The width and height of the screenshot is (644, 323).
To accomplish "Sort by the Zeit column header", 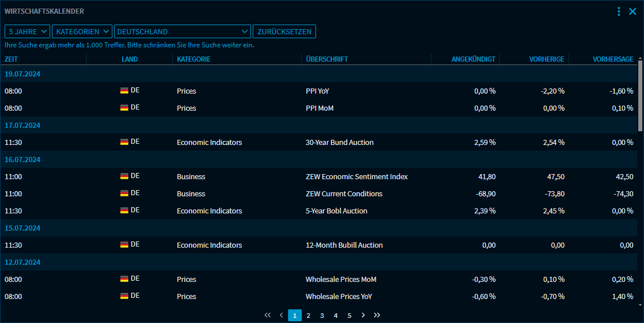I will point(12,59).
